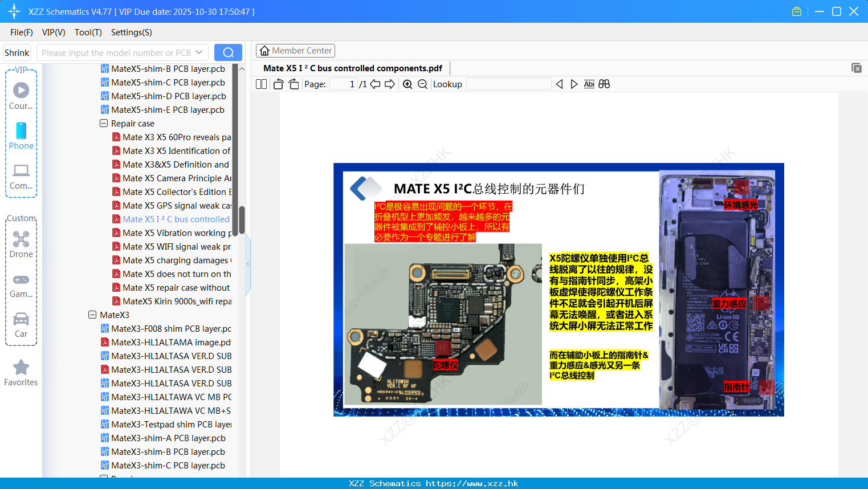The width and height of the screenshot is (868, 489).
Task: Open Mate X3&X5 Definition PDF
Action: pos(172,164)
